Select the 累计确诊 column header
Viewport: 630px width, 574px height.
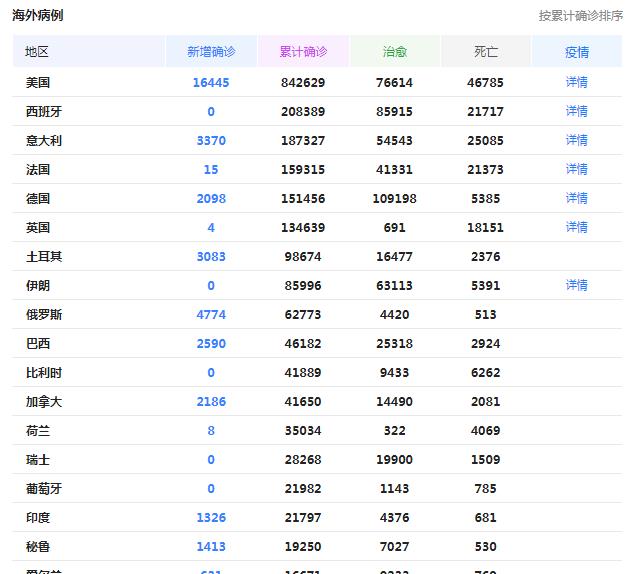pyautogui.click(x=303, y=52)
